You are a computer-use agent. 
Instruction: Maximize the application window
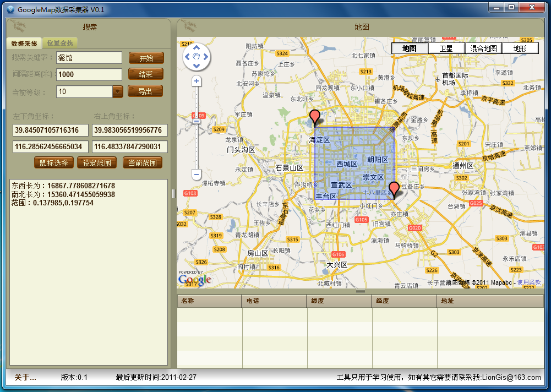512,7
